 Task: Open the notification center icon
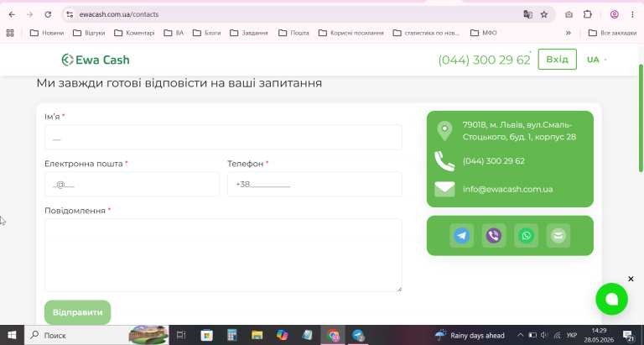pos(628,335)
